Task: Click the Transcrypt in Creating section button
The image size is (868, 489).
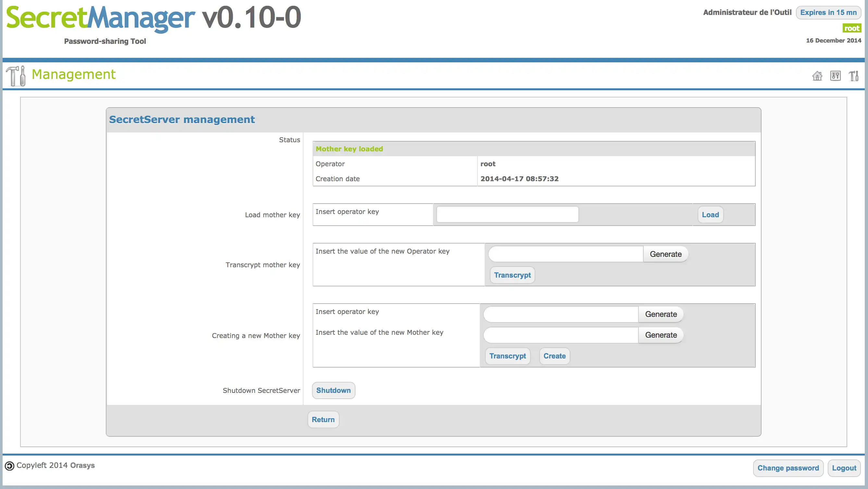Action: 507,356
